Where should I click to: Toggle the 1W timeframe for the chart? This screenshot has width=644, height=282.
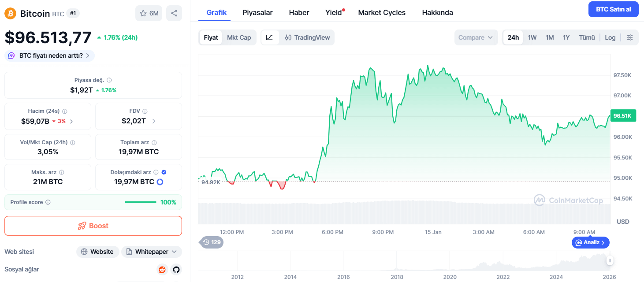[532, 37]
